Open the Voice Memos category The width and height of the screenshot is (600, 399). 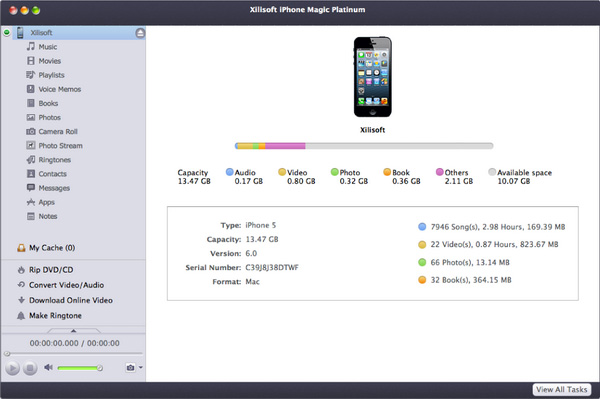(60, 89)
